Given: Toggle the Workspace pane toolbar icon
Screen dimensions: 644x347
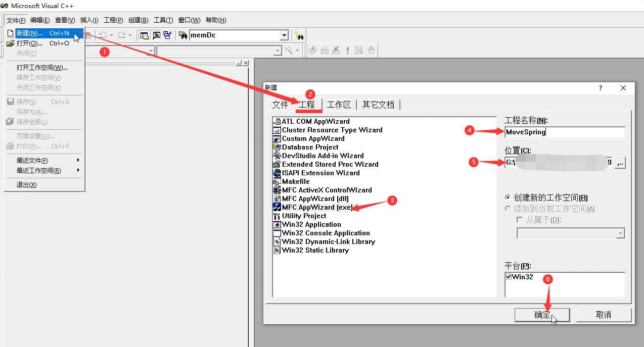Looking at the screenshot, I should pyautogui.click(x=145, y=35).
